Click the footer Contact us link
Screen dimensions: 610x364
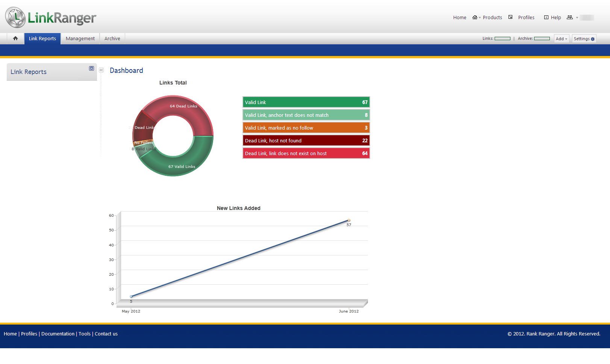click(106, 334)
